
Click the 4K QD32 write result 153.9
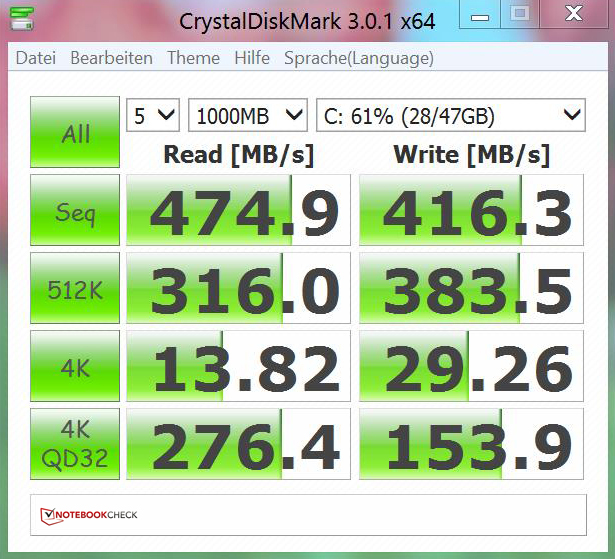click(x=471, y=444)
